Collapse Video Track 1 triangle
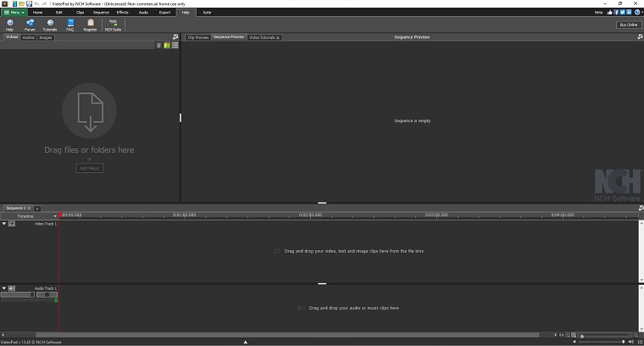The image size is (644, 346). [4, 224]
